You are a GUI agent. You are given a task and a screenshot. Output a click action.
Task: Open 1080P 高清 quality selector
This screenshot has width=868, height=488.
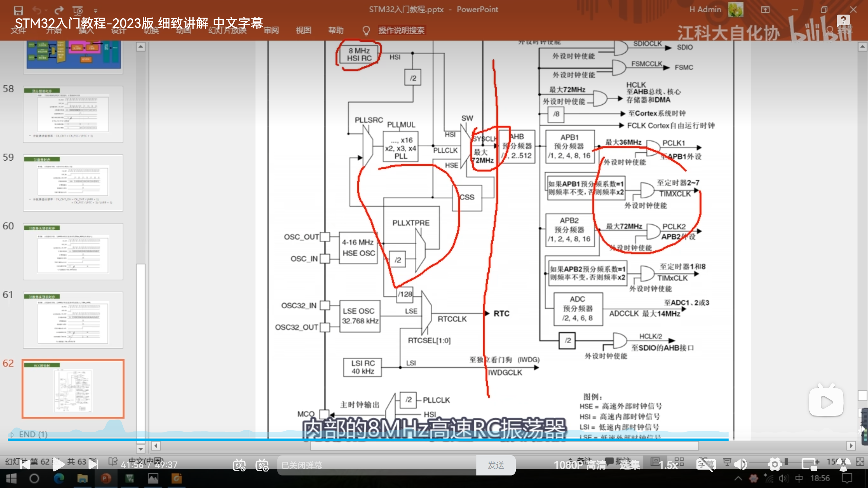pyautogui.click(x=580, y=465)
